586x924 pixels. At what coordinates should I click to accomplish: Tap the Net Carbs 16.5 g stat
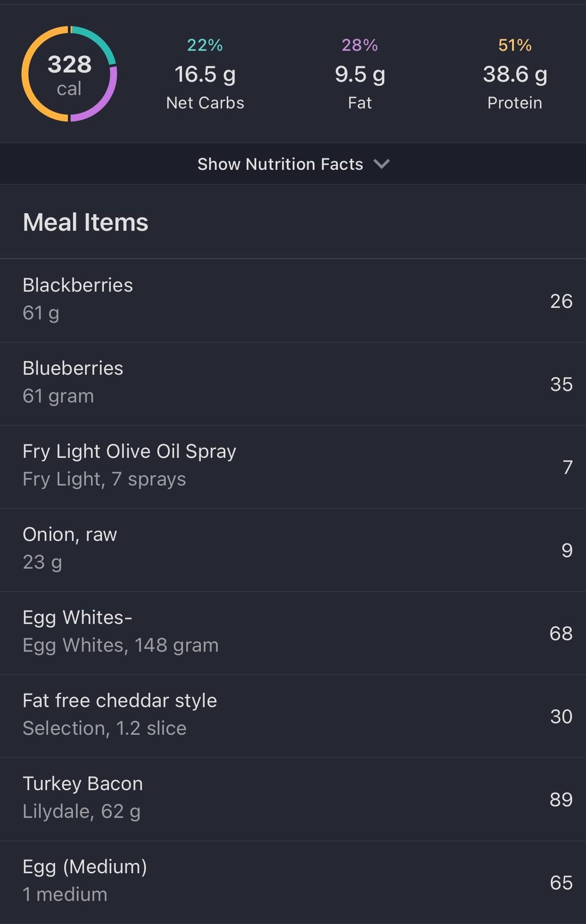click(x=205, y=74)
